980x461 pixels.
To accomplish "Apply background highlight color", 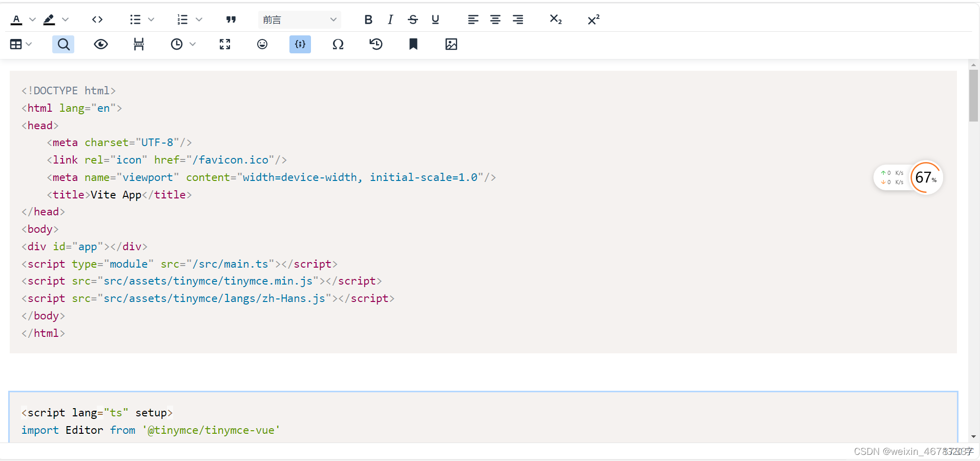I will (49, 19).
